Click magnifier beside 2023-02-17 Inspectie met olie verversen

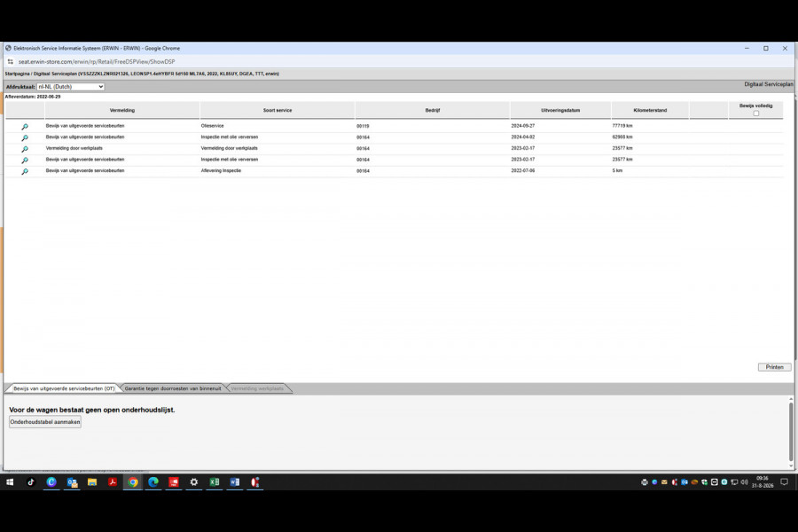25,160
